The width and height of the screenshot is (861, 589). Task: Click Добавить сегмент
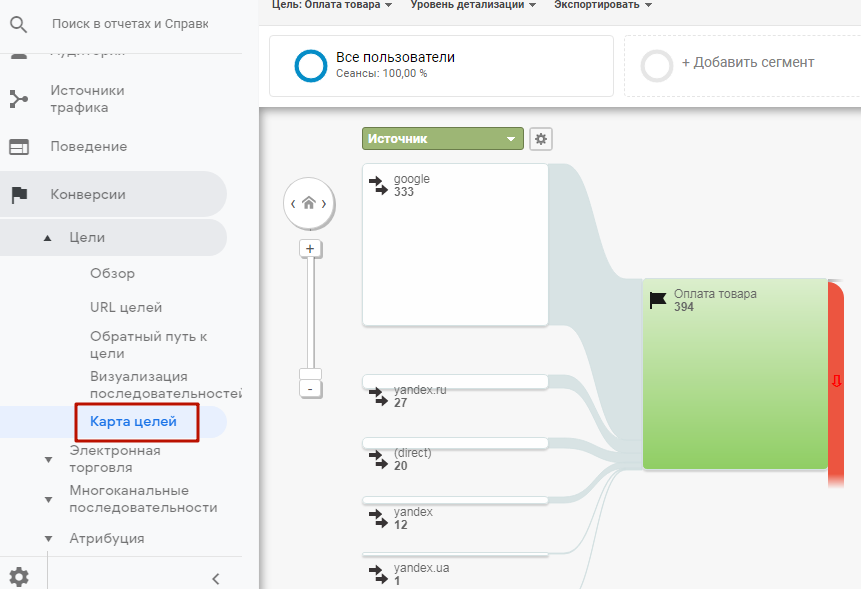coord(748,63)
